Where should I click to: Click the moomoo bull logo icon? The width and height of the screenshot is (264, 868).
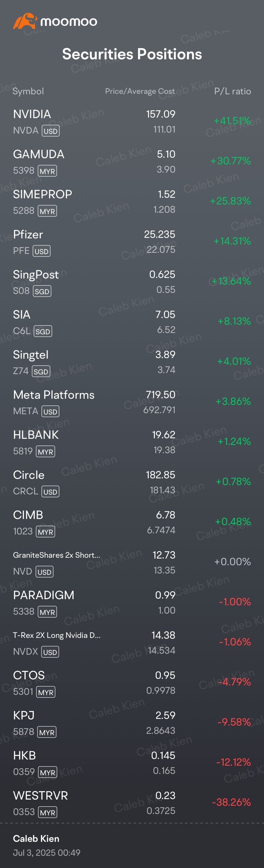(25, 21)
